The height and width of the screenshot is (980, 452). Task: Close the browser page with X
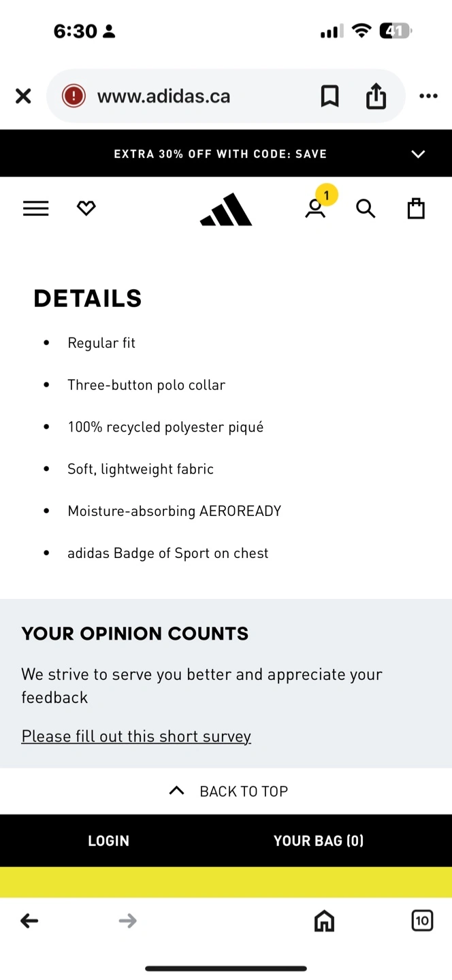tap(23, 97)
